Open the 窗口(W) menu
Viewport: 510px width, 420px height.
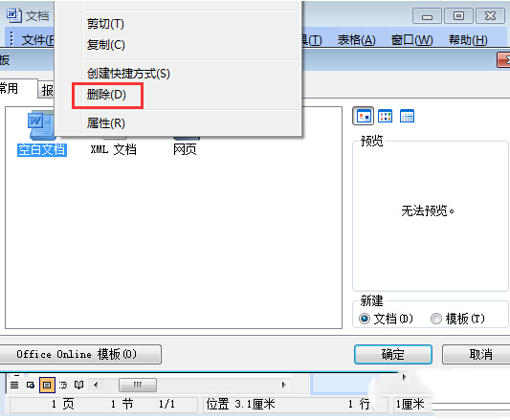pyautogui.click(x=412, y=40)
